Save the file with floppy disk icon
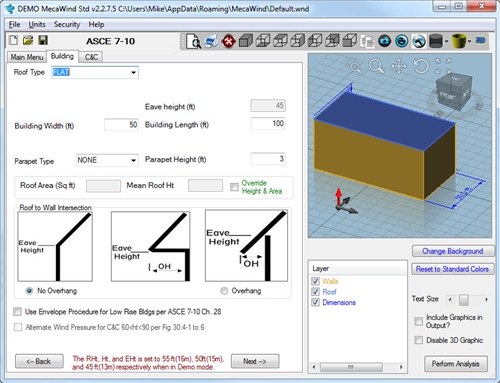Image resolution: width=500 pixels, height=383 pixels. [x=43, y=41]
